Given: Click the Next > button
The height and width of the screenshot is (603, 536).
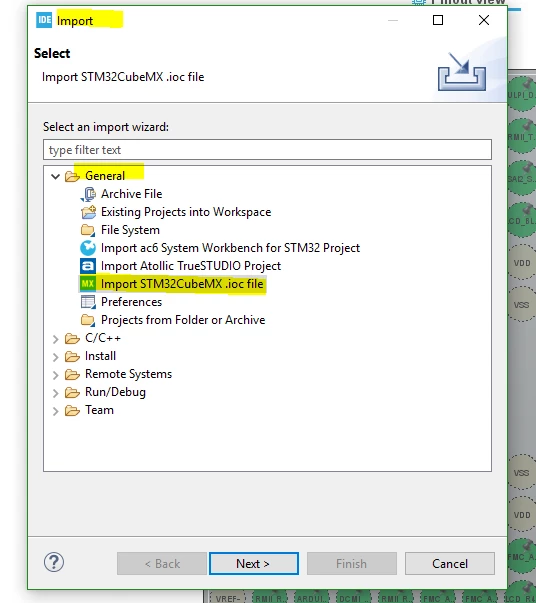Looking at the screenshot, I should click(254, 564).
